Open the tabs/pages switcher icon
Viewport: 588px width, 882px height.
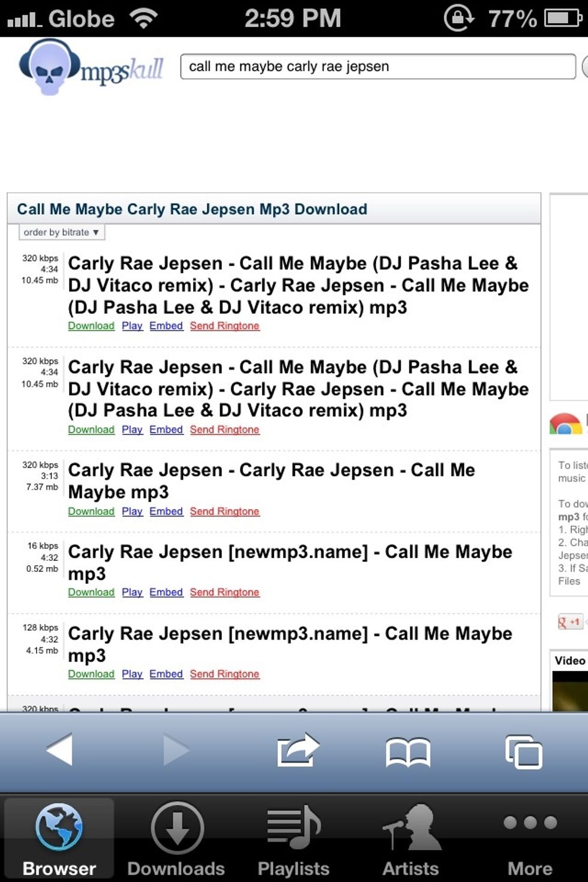tap(524, 752)
